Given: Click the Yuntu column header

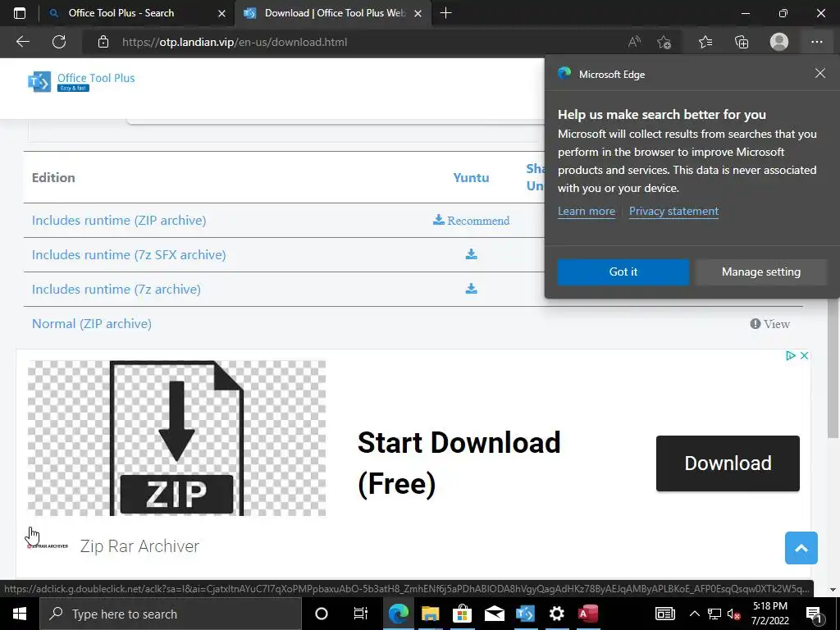Looking at the screenshot, I should pos(471,177).
